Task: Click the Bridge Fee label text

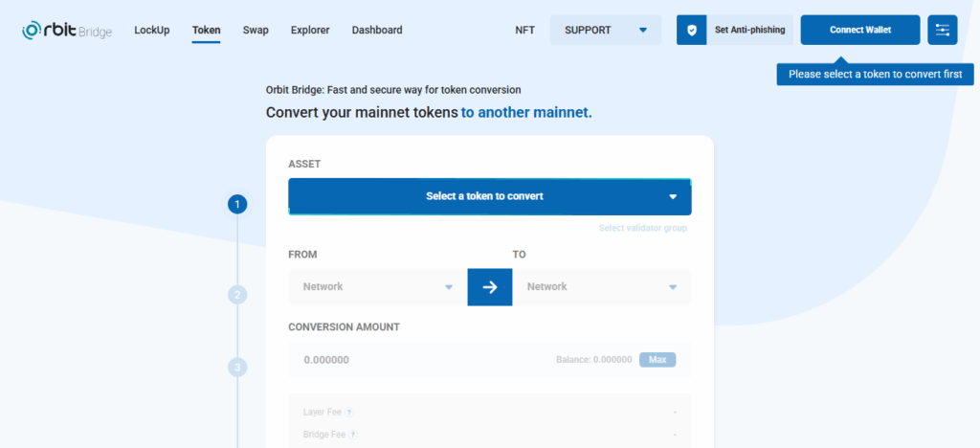Action: (x=324, y=435)
